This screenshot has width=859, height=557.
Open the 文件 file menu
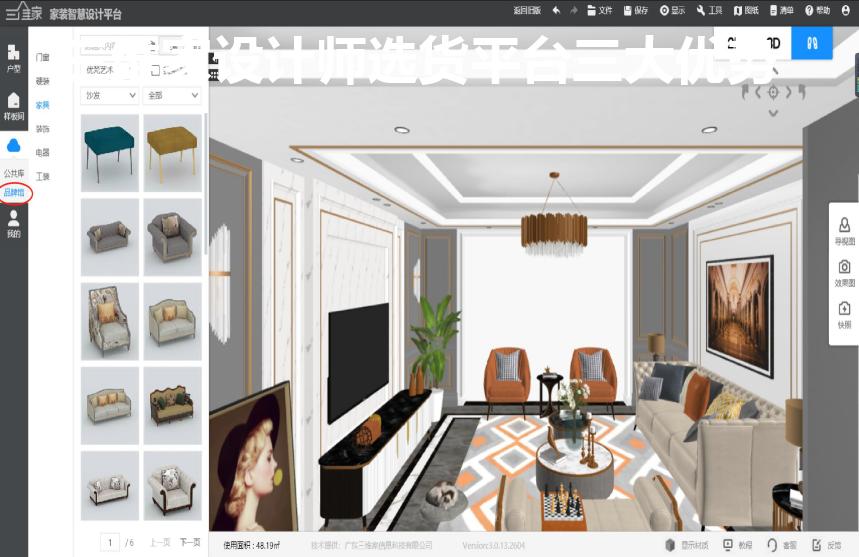(x=599, y=10)
